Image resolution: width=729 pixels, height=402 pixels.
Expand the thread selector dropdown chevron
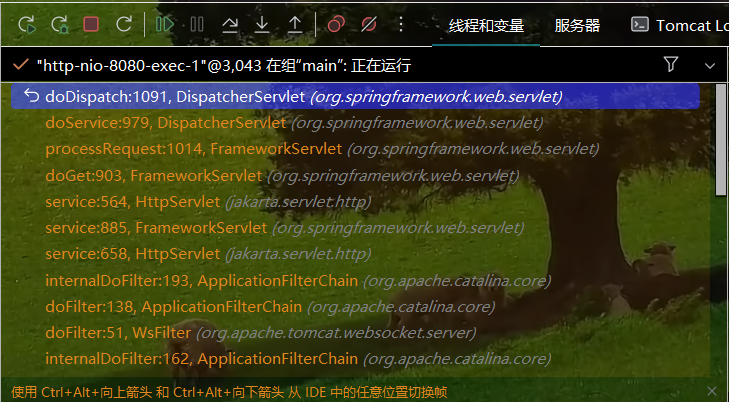(x=710, y=66)
